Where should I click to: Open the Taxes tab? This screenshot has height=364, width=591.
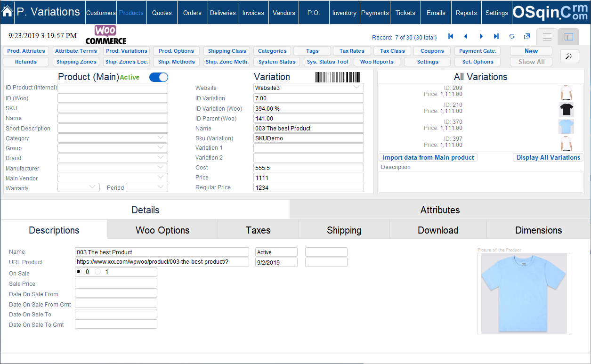pyautogui.click(x=258, y=230)
